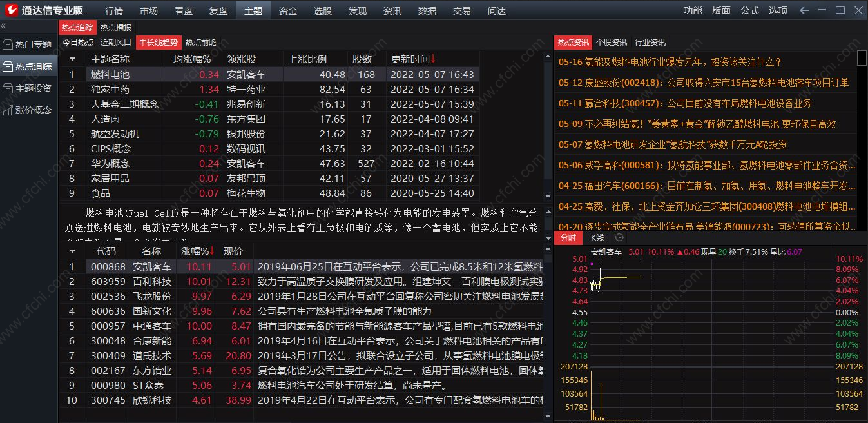Viewport: 868px width, 423px height.
Task: Open the 05-11 赢合科技(300457) news item
Action: 685,103
